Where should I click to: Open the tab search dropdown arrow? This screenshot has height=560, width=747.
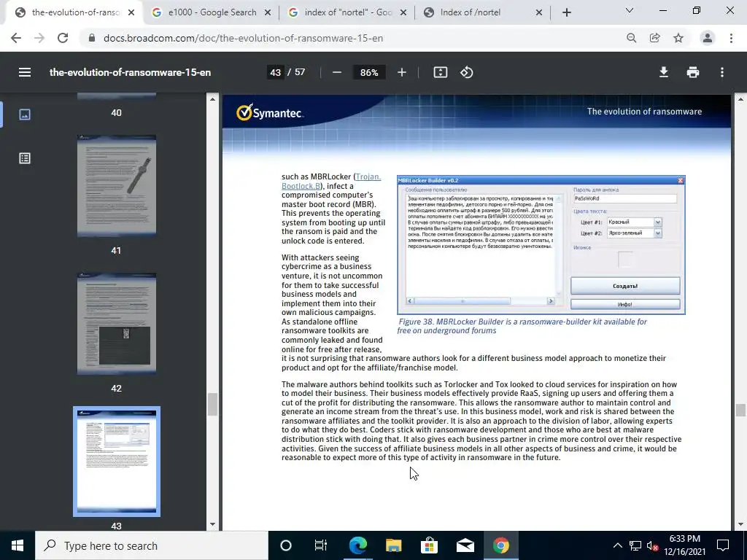click(x=630, y=10)
